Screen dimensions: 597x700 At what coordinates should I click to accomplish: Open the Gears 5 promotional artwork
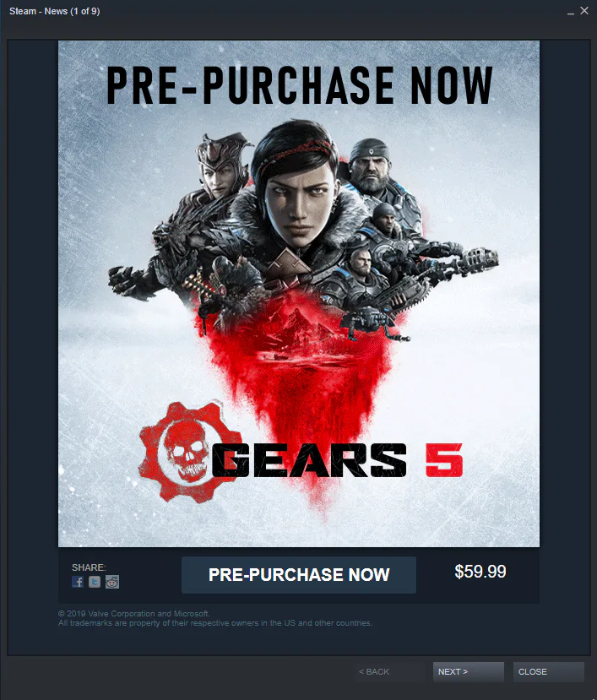(x=299, y=294)
